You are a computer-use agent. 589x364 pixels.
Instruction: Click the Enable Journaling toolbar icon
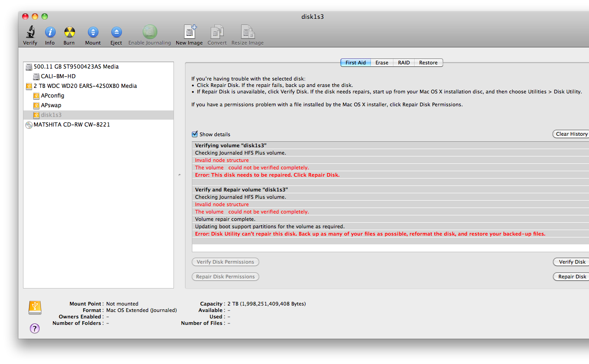coord(150,32)
